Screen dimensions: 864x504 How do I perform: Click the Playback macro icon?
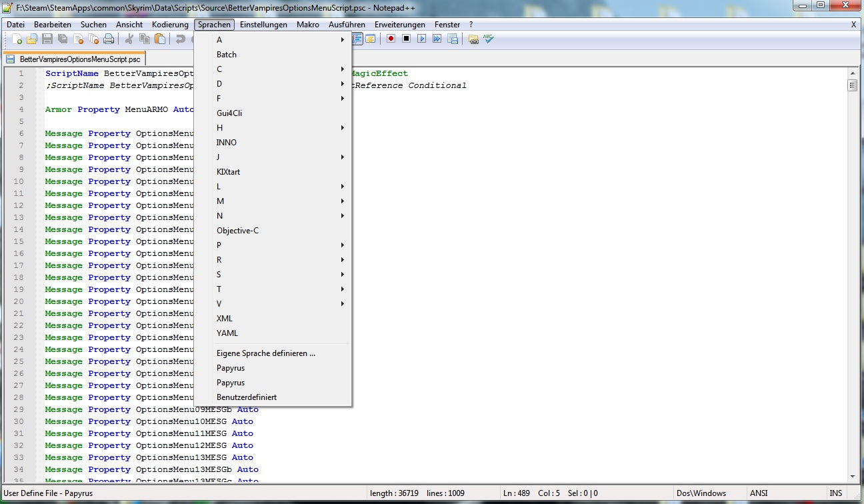(x=421, y=39)
